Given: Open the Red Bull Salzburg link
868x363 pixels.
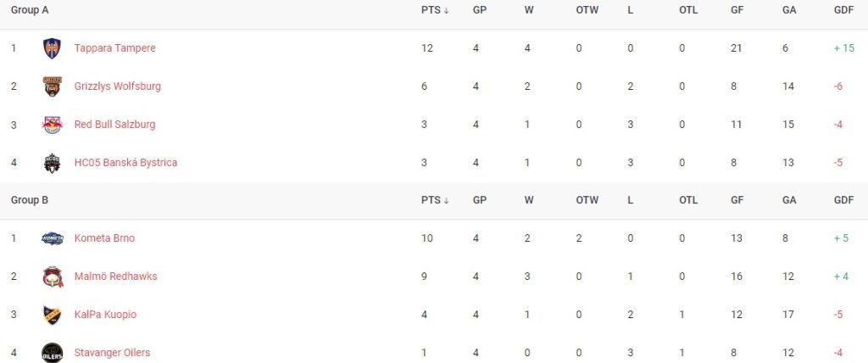Looking at the screenshot, I should click(x=114, y=125).
